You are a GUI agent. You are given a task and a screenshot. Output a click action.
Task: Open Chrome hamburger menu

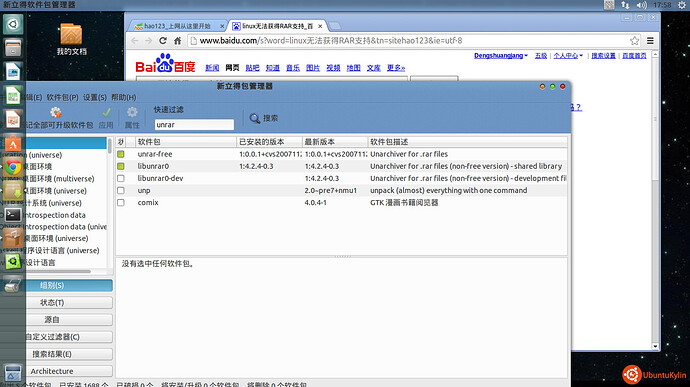(650, 41)
